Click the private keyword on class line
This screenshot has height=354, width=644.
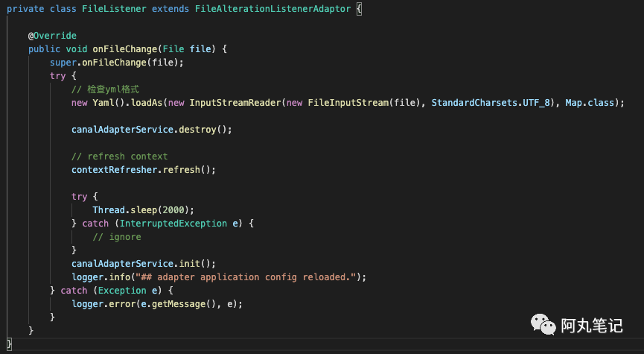tap(25, 9)
